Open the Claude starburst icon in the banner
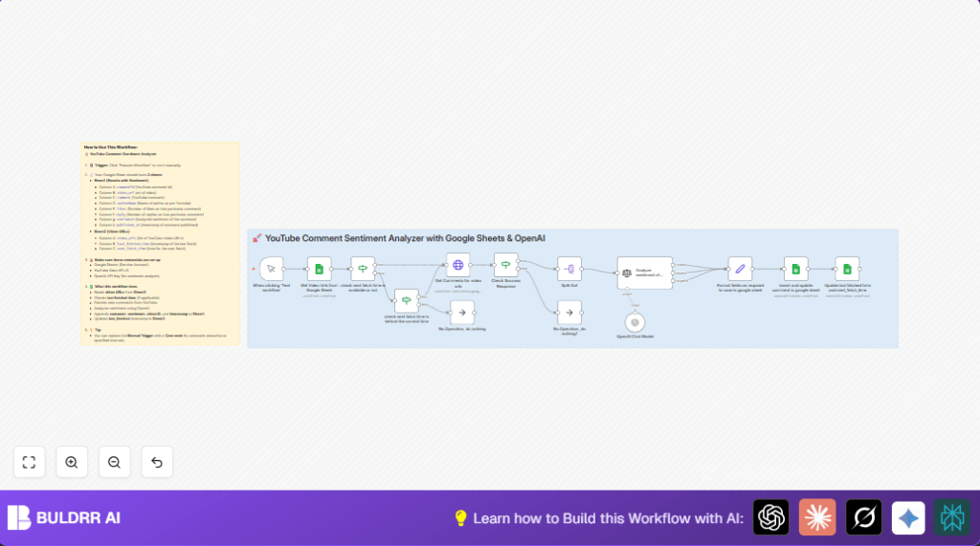The height and width of the screenshot is (546, 980). click(817, 517)
